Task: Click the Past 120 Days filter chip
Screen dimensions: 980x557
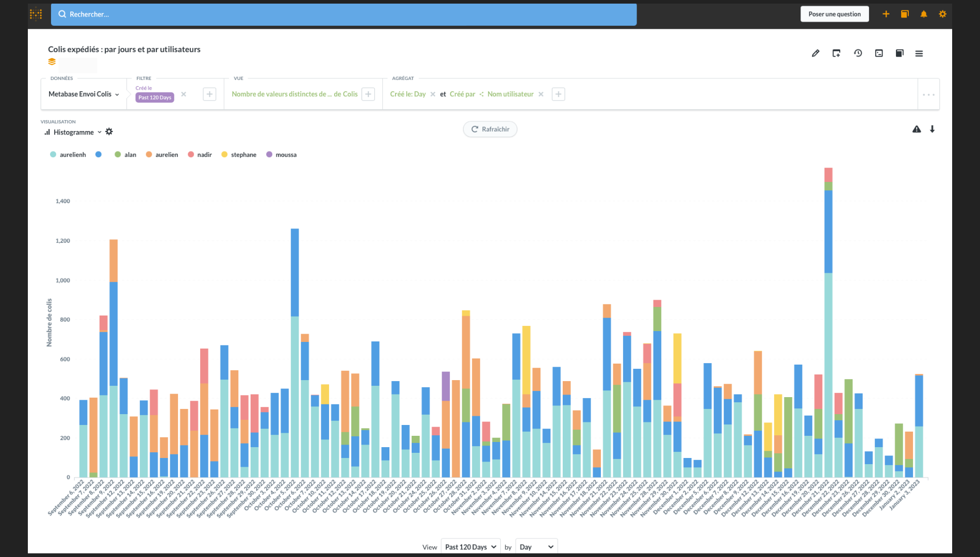Action: point(155,97)
